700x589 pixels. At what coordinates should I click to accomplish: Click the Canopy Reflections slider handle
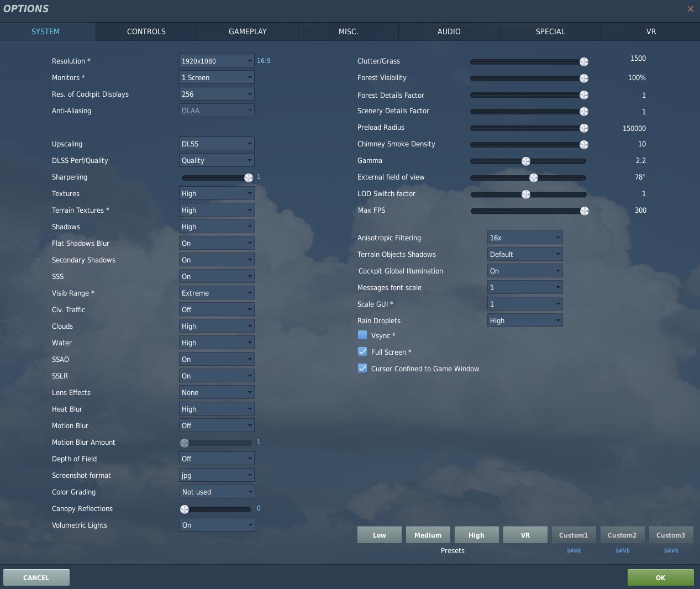(185, 509)
